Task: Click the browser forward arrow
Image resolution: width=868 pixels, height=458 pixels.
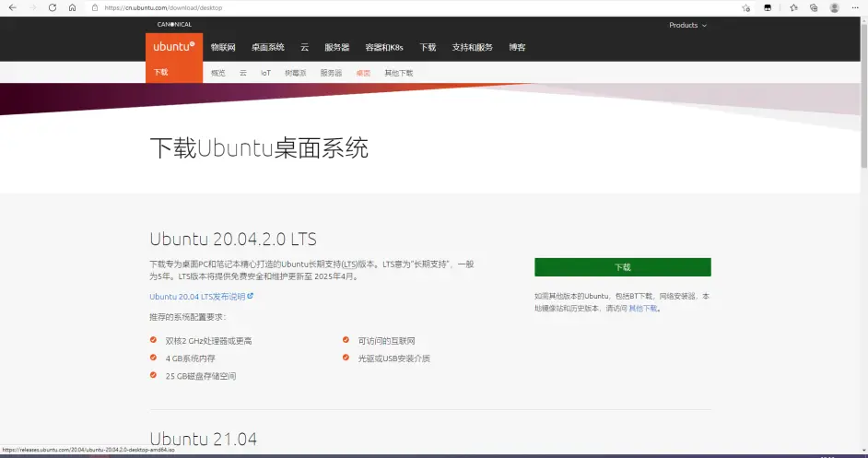Action: [32, 7]
